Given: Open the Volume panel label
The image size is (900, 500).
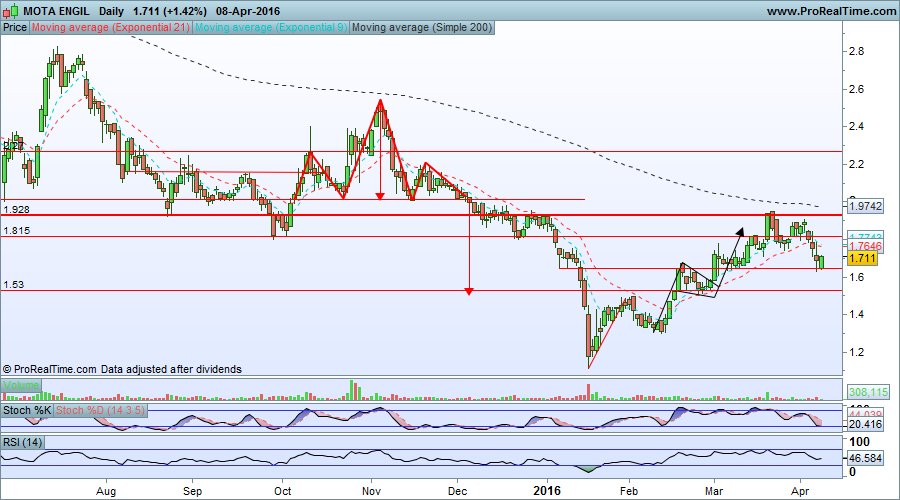Looking at the screenshot, I should coord(21,385).
